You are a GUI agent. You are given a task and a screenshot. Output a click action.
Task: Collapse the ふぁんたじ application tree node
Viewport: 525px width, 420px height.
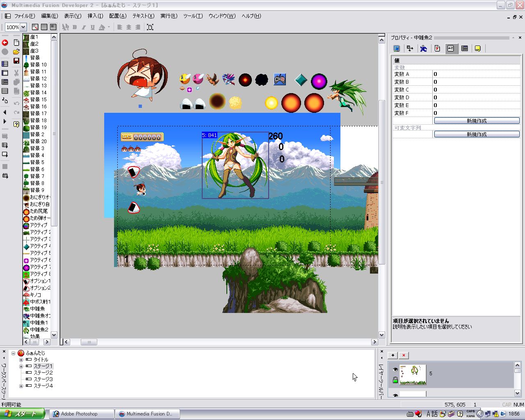[13, 353]
